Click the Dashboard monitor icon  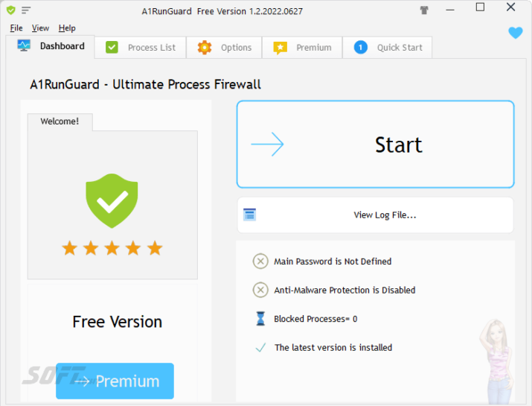[x=24, y=45]
